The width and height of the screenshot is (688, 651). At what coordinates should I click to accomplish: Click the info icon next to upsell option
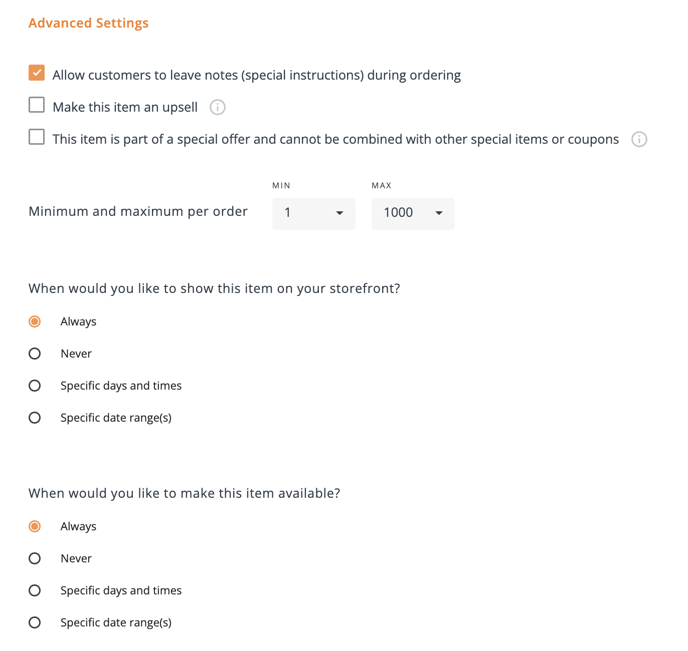pos(217,107)
